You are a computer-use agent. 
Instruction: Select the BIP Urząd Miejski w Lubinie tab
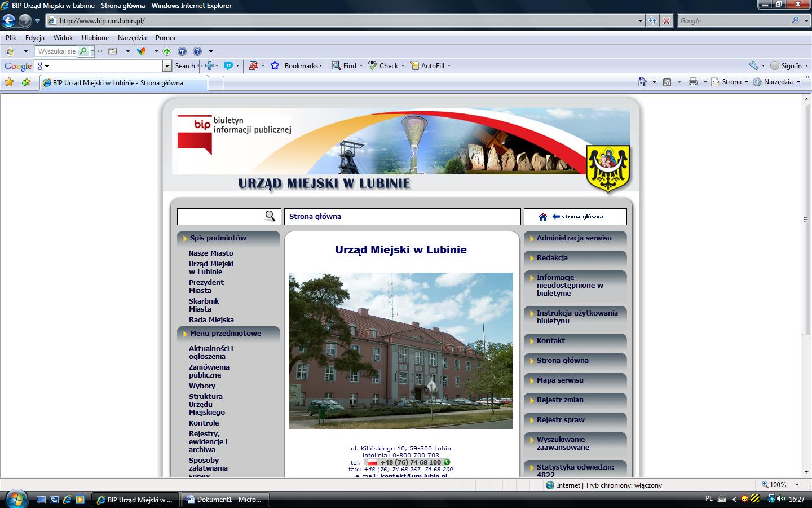(x=123, y=83)
